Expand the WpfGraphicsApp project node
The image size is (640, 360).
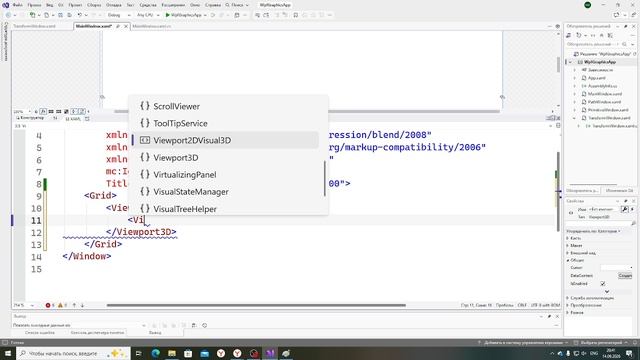tap(571, 62)
